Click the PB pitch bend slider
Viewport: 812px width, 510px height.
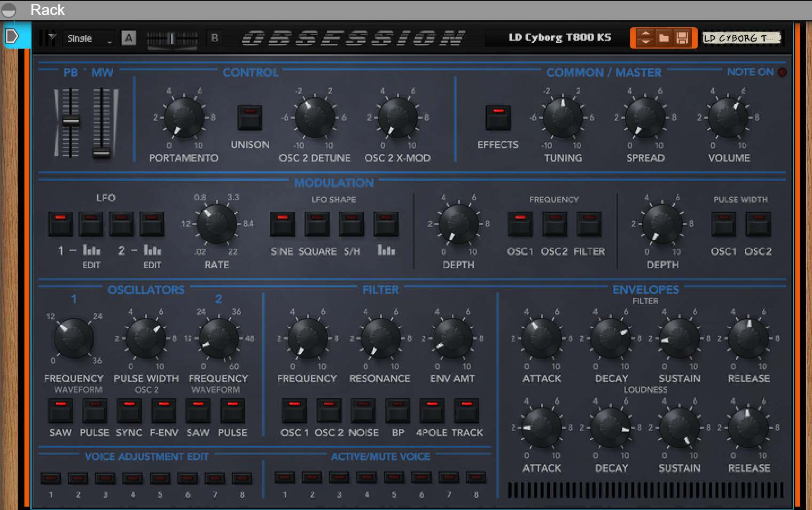coord(71,123)
